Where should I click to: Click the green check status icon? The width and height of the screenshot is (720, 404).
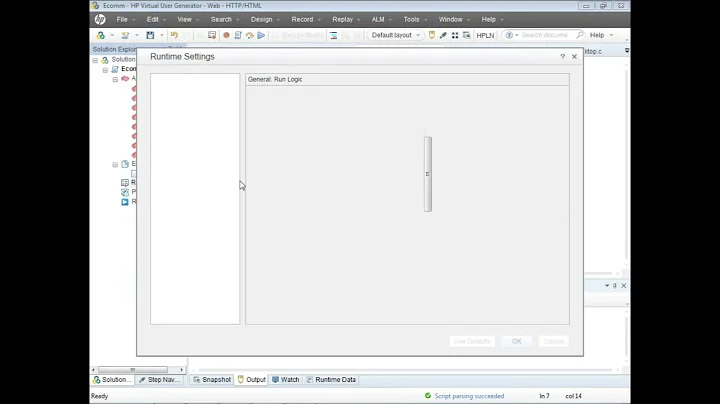(428, 395)
